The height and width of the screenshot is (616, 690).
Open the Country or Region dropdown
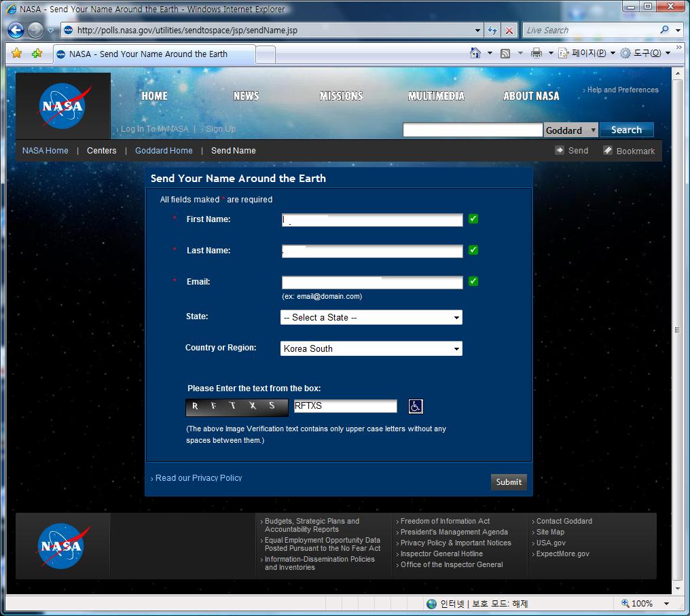(371, 348)
